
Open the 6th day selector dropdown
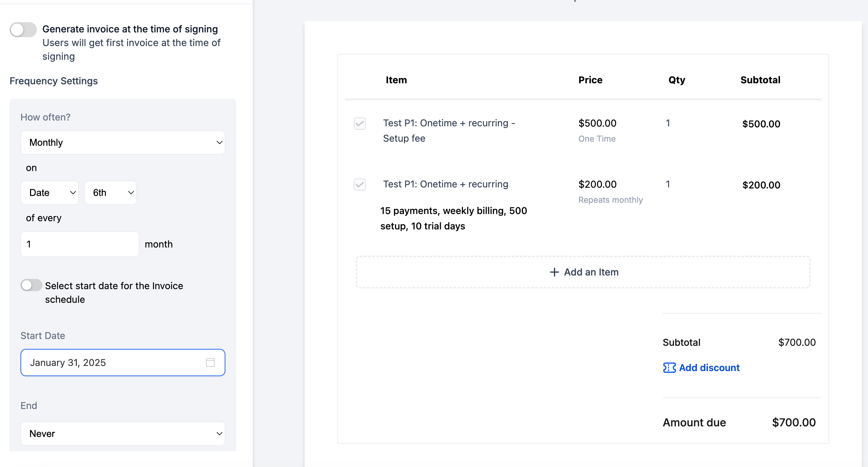(x=111, y=193)
